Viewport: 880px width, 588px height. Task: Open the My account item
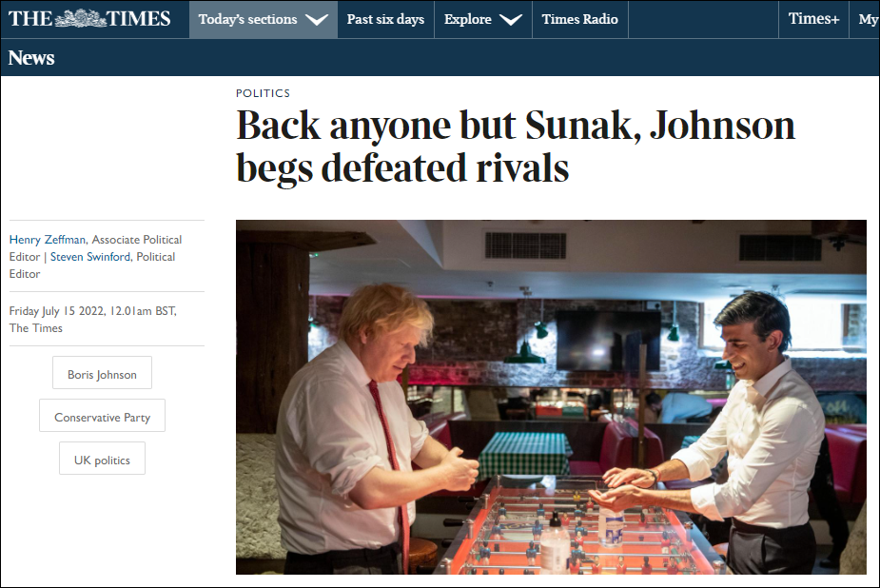coord(868,20)
